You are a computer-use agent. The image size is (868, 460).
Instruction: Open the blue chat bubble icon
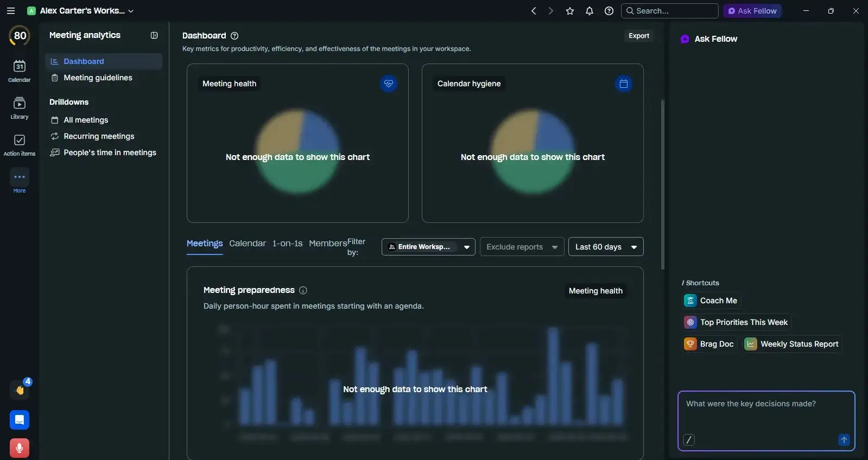[x=20, y=420]
